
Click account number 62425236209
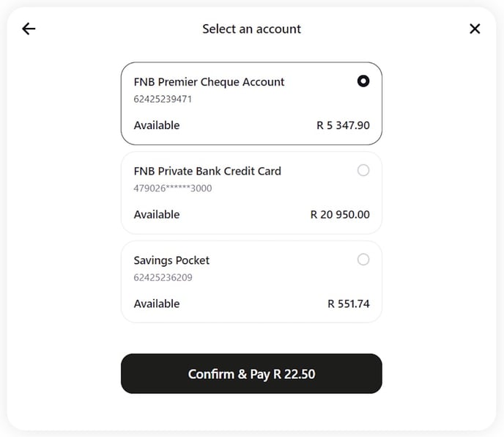point(163,278)
